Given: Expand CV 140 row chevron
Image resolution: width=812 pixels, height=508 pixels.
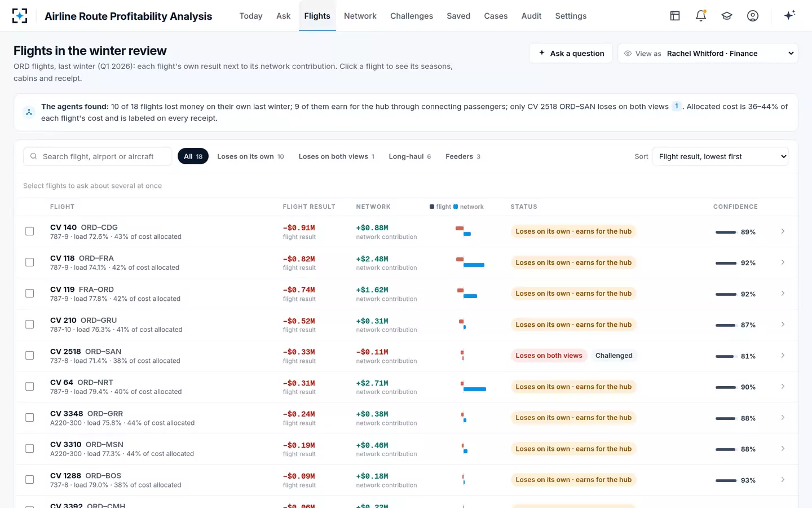Looking at the screenshot, I should click(x=783, y=231).
